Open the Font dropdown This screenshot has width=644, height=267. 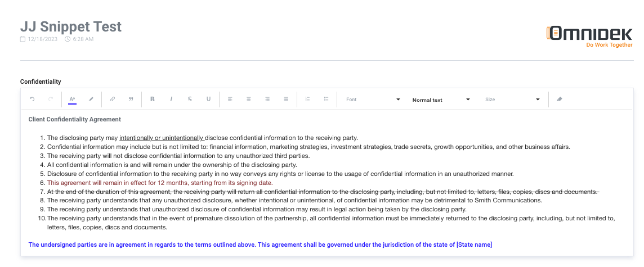(373, 99)
